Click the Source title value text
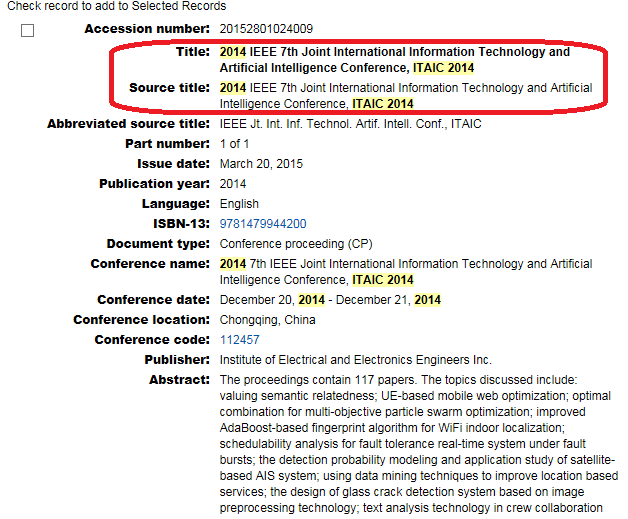This screenshot has height=519, width=628. tap(406, 96)
